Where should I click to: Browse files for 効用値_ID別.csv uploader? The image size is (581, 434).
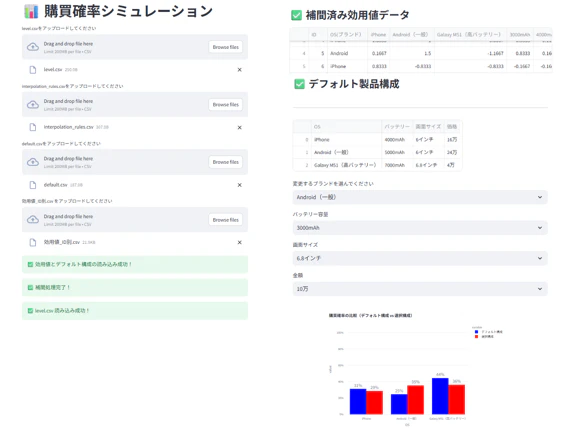click(226, 220)
